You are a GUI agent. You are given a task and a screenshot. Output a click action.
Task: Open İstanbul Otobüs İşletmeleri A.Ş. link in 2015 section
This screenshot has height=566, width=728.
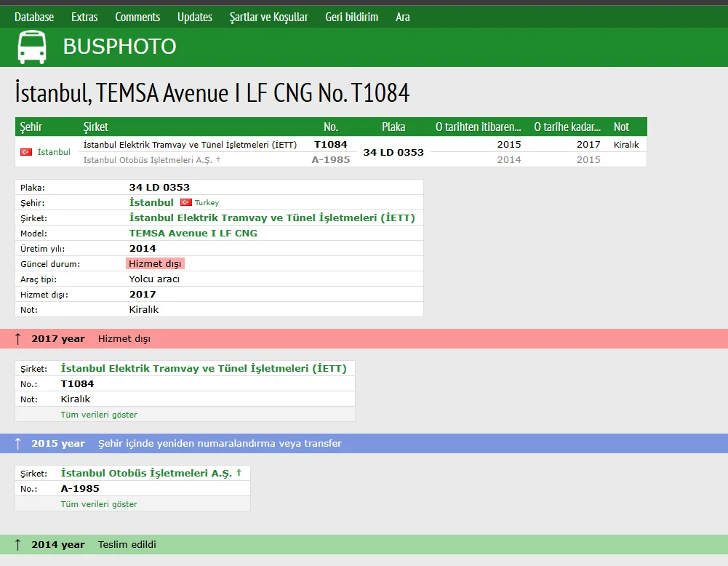click(146, 473)
